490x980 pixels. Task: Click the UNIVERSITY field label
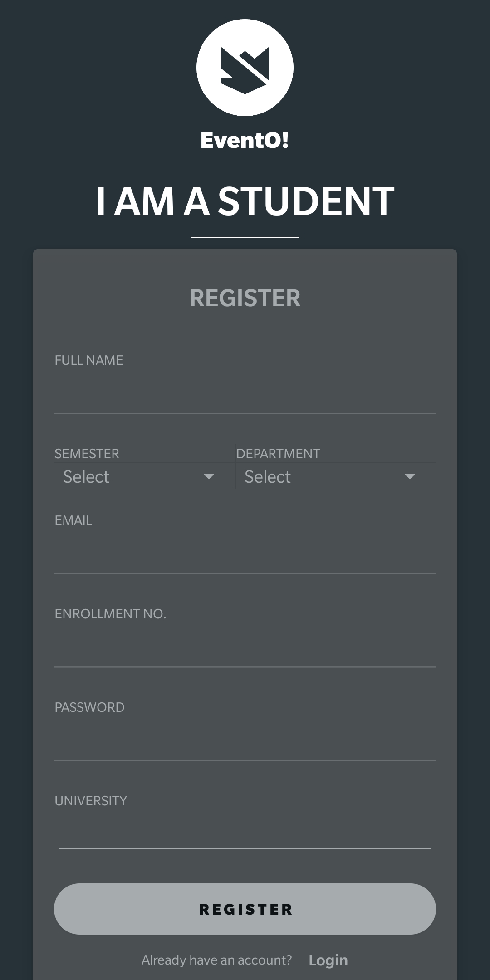[91, 801]
